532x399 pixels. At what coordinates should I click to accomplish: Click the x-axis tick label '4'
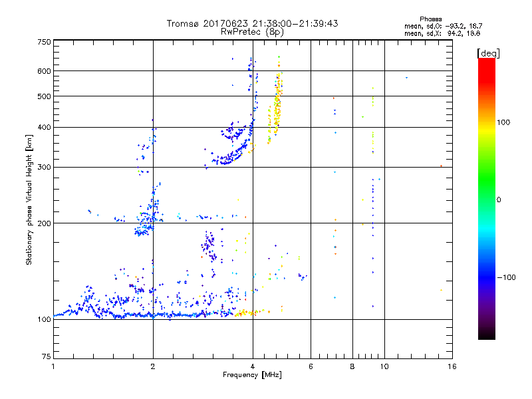pyautogui.click(x=253, y=366)
